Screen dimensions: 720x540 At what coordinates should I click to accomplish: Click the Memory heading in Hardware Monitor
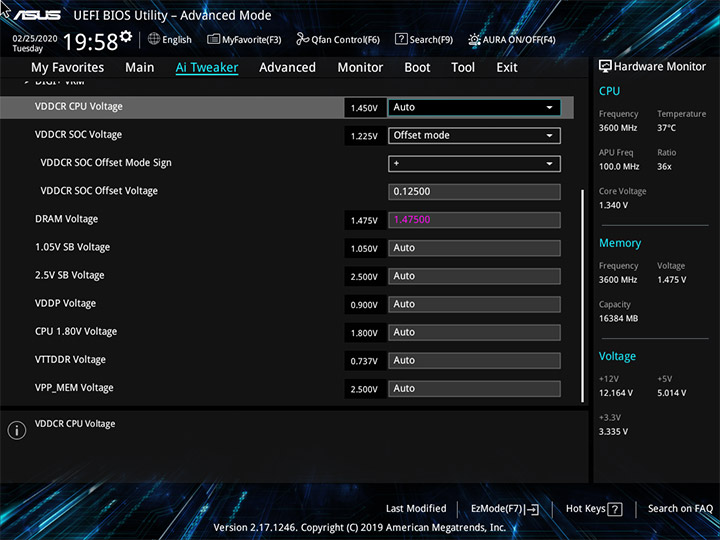pos(620,243)
